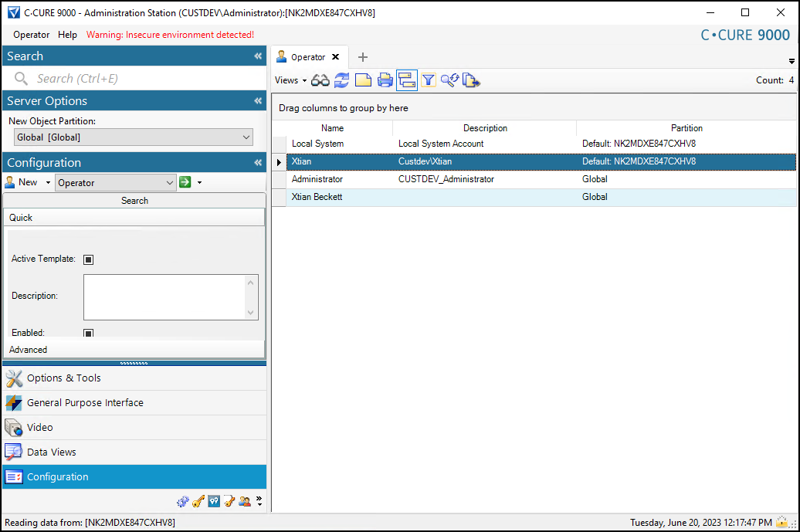Select the grouping layout toolbar icon

[407, 80]
